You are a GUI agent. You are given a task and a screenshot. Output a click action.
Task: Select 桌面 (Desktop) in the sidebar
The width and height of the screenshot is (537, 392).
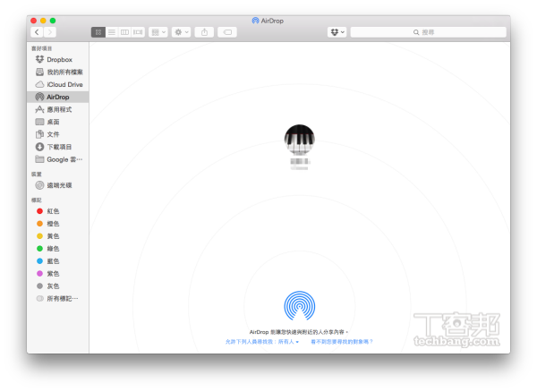coord(54,122)
